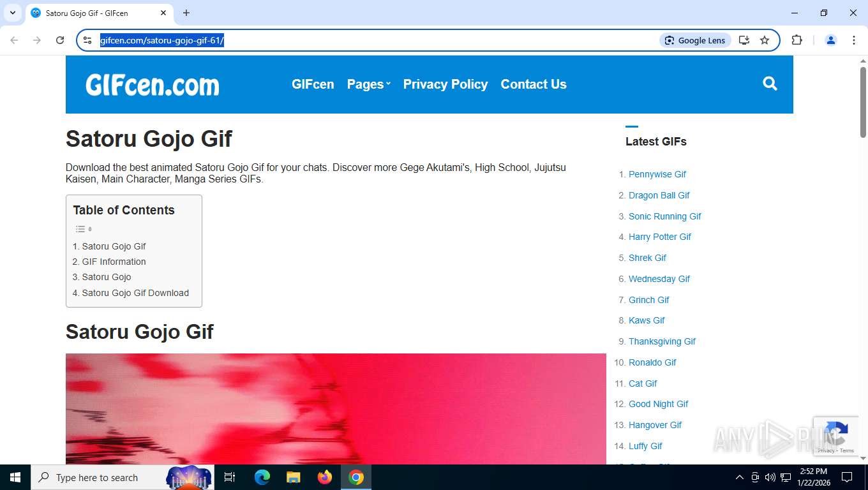Open the Good Night Gif link
868x490 pixels.
point(659,404)
